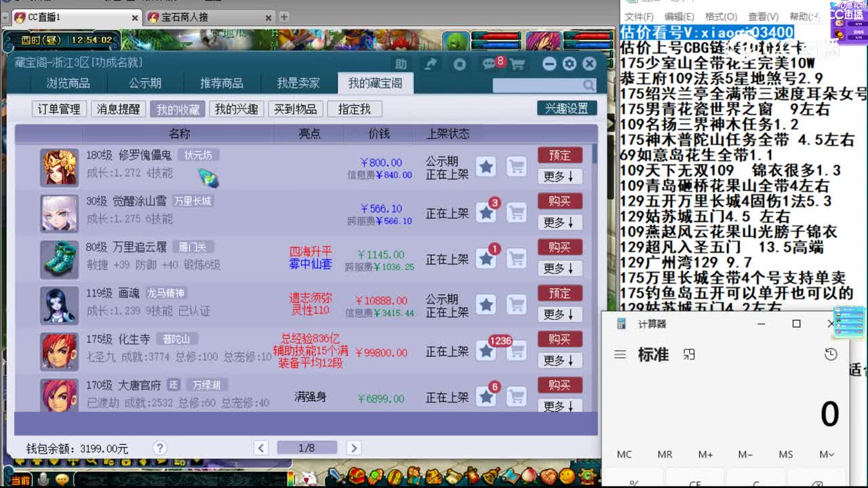The image size is (868, 488).
Task: Add 万里追云履 to cart
Action: coord(517,258)
